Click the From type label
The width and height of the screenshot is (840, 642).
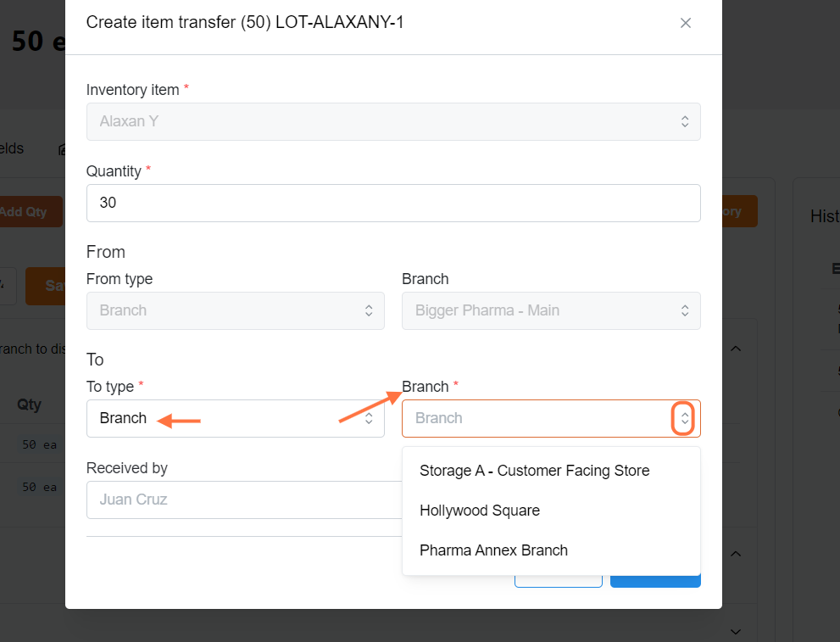coord(120,279)
